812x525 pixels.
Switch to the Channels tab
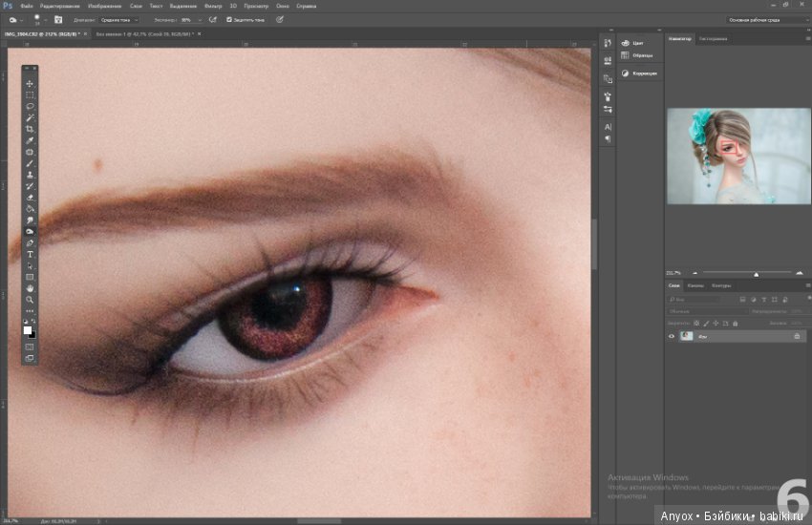pos(694,285)
